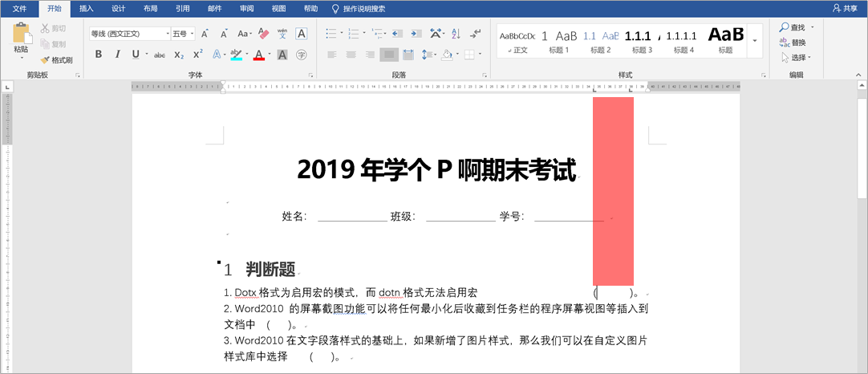Center the paragraph text
The image size is (868, 374).
tap(351, 55)
